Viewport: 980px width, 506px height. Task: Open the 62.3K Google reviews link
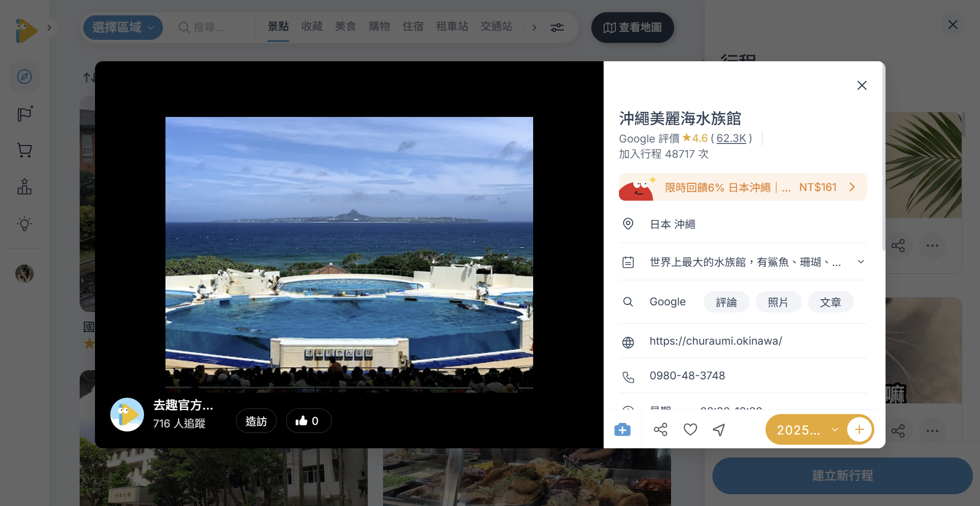(x=731, y=138)
